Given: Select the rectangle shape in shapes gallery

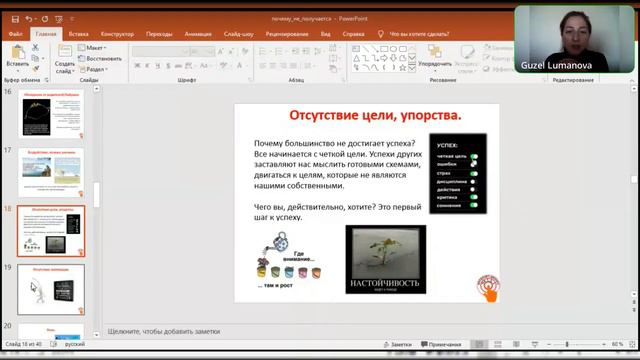Looking at the screenshot, I should [x=384, y=49].
